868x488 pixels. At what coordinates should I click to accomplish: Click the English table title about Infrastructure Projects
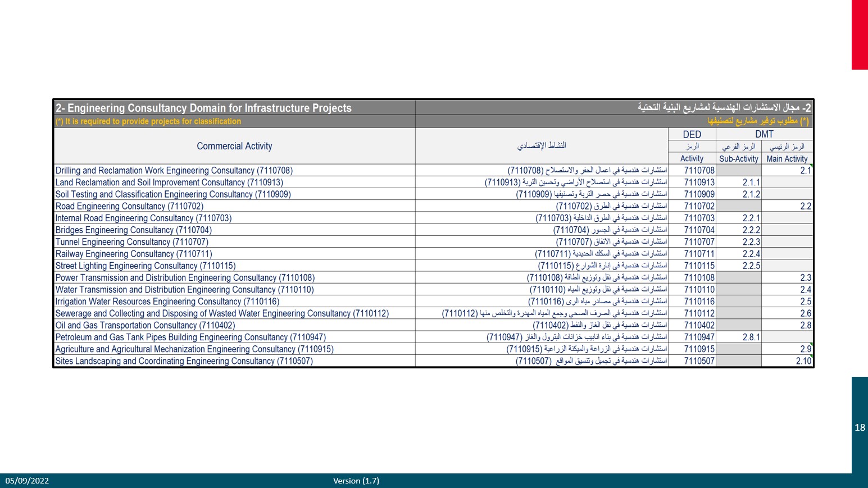coord(203,108)
